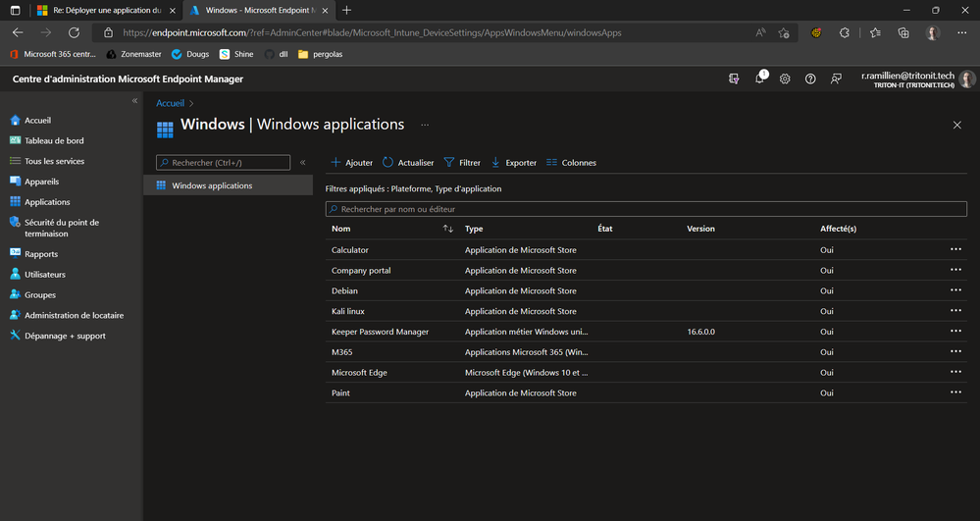The width and height of the screenshot is (980, 521).
Task: Open portal settings gear icon
Action: tap(785, 78)
